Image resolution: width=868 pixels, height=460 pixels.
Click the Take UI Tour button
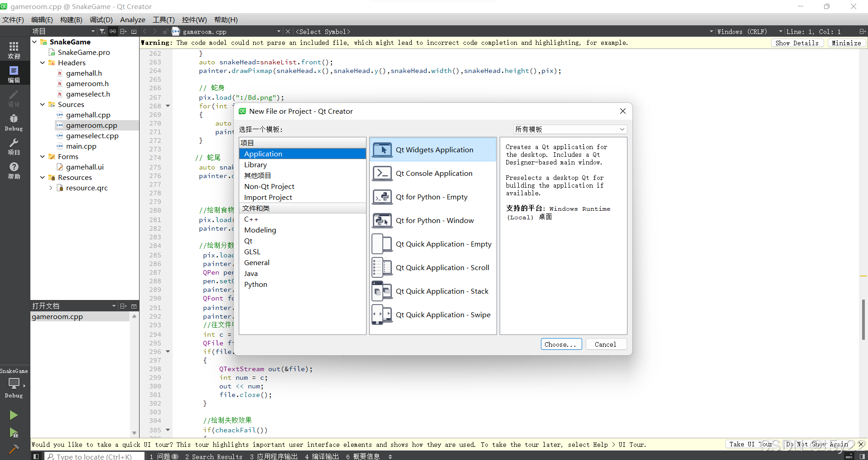tap(750, 445)
